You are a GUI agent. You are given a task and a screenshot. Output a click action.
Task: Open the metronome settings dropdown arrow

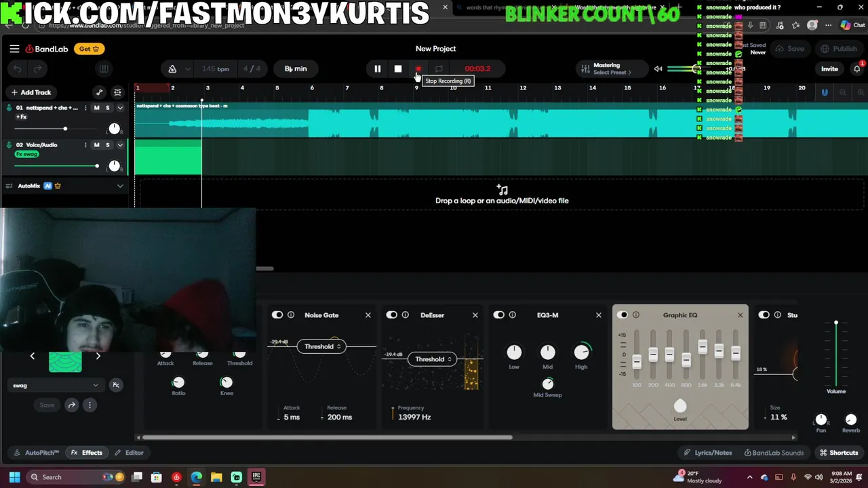tap(187, 68)
